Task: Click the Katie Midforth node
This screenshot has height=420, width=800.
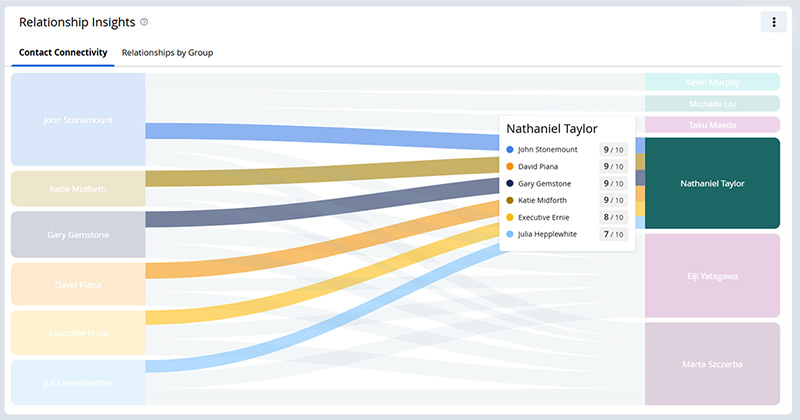Action: pyautogui.click(x=78, y=188)
